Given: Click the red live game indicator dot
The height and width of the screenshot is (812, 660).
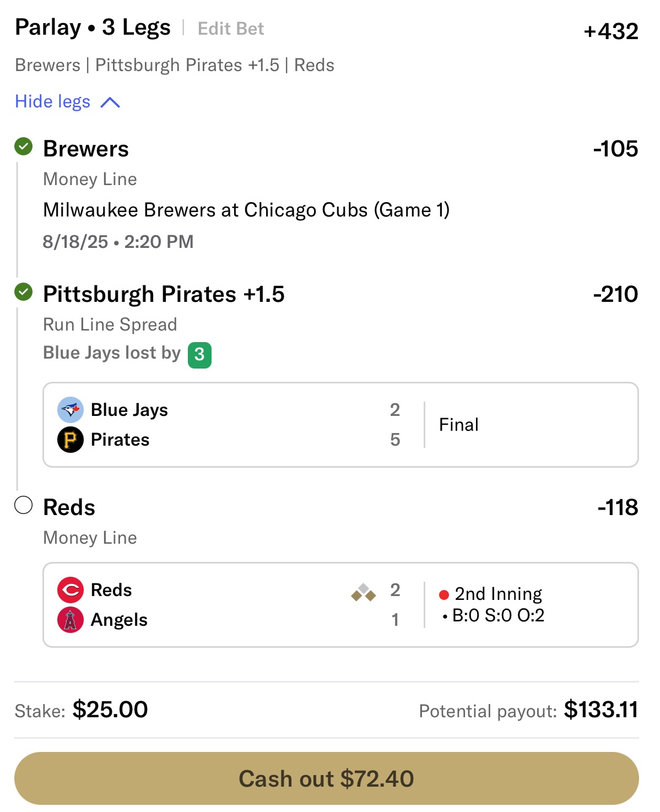Looking at the screenshot, I should [444, 594].
